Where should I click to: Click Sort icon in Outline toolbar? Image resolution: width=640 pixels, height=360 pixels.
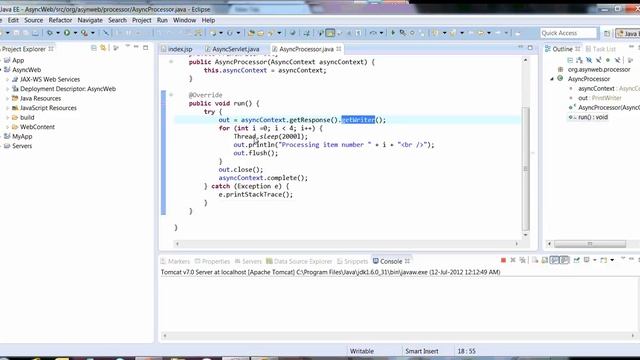(580, 60)
